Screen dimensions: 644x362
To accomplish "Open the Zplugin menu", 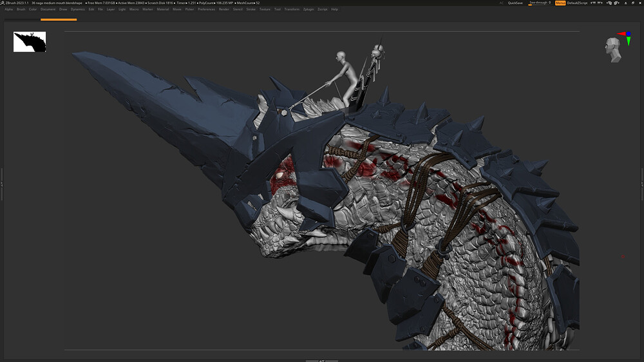I will point(308,10).
